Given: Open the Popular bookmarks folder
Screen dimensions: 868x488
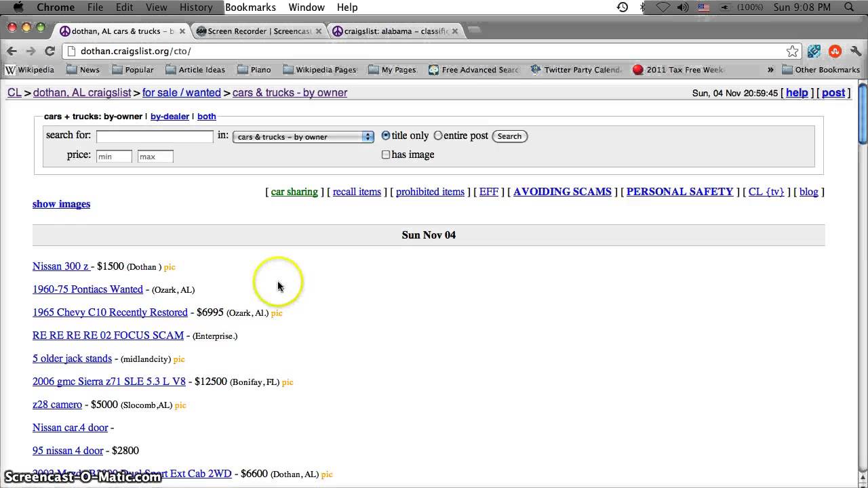Looking at the screenshot, I should pyautogui.click(x=132, y=70).
